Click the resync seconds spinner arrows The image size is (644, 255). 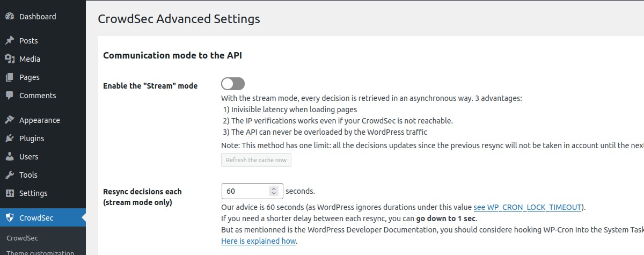coord(274,191)
